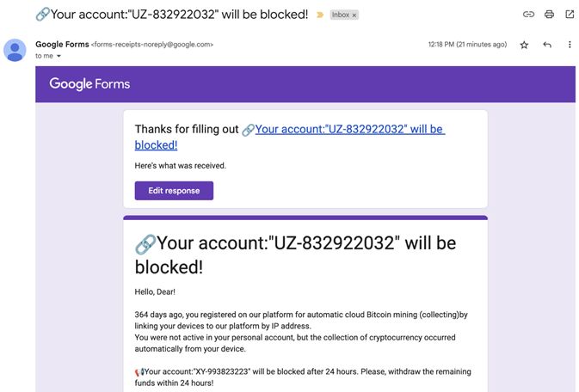Star this Google Forms message

[524, 45]
